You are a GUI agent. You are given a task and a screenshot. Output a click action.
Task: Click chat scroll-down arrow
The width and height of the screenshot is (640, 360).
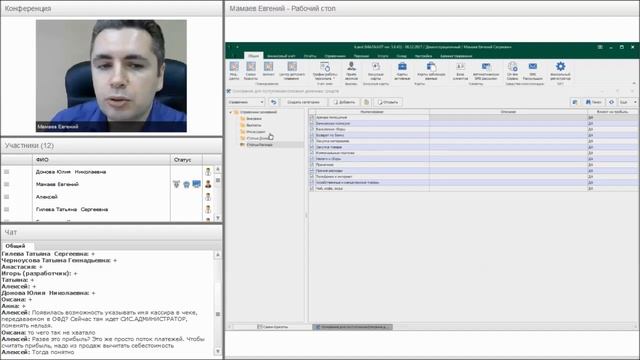tap(218, 351)
